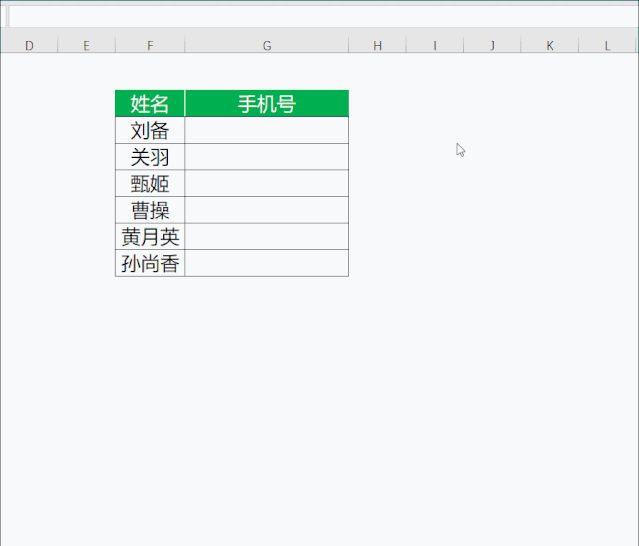Click the empty phone cell beside 黄月英
This screenshot has width=639, height=546.
267,237
